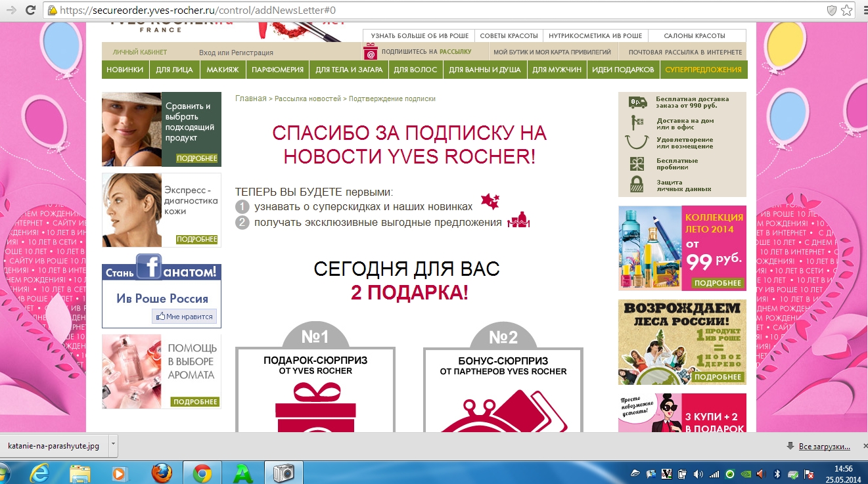The height and width of the screenshot is (484, 868).
Task: Click Рассылка новостей breadcrumb link
Action: [308, 99]
